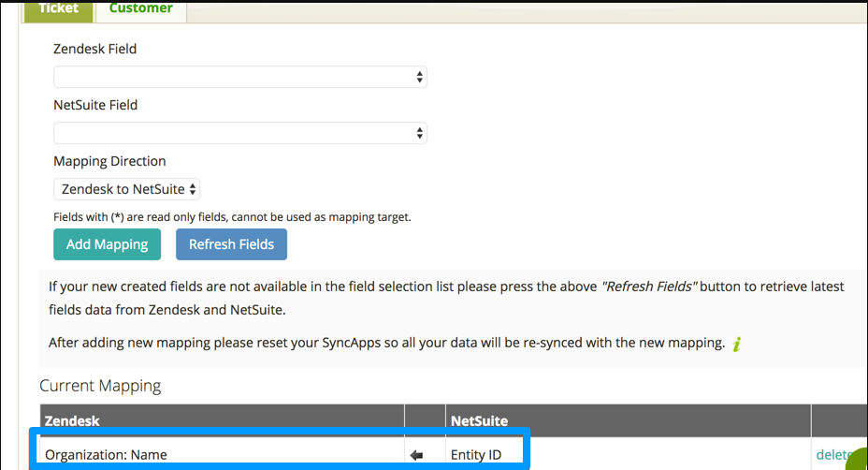Click the read only fields note text

tap(232, 217)
